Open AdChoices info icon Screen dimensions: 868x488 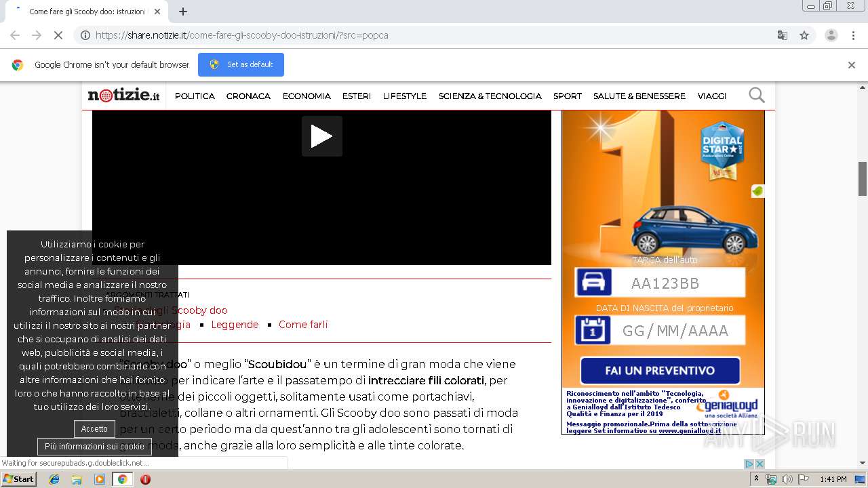(749, 464)
